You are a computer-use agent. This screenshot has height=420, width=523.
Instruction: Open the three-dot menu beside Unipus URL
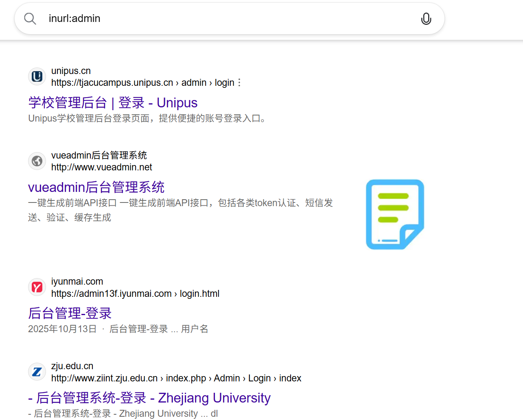[239, 83]
